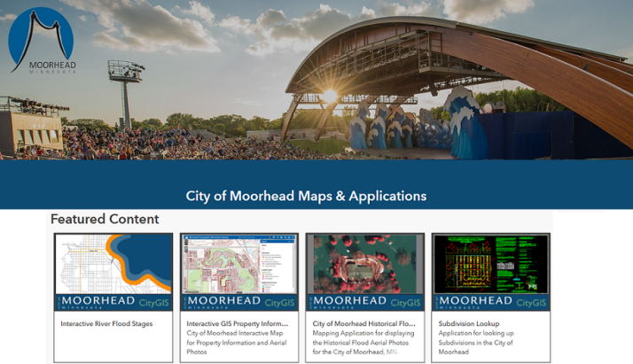Click the description 'City of Moorhead Interactive Map for Property Information'
633x364 pixels.
coord(237,343)
